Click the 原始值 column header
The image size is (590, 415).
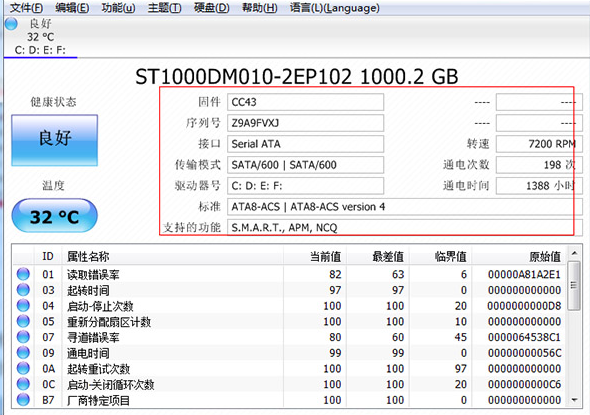point(519,256)
